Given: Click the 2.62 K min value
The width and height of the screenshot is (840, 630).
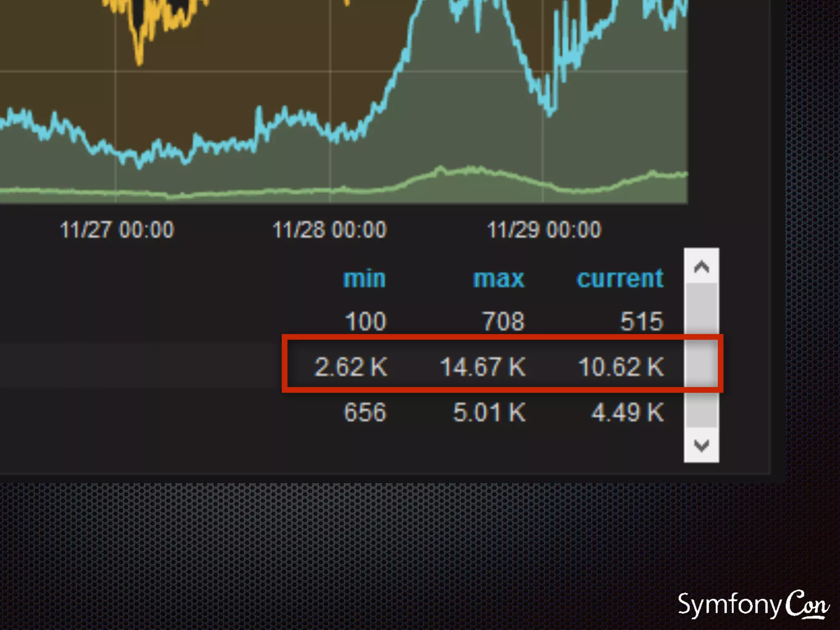Looking at the screenshot, I should pos(351,366).
